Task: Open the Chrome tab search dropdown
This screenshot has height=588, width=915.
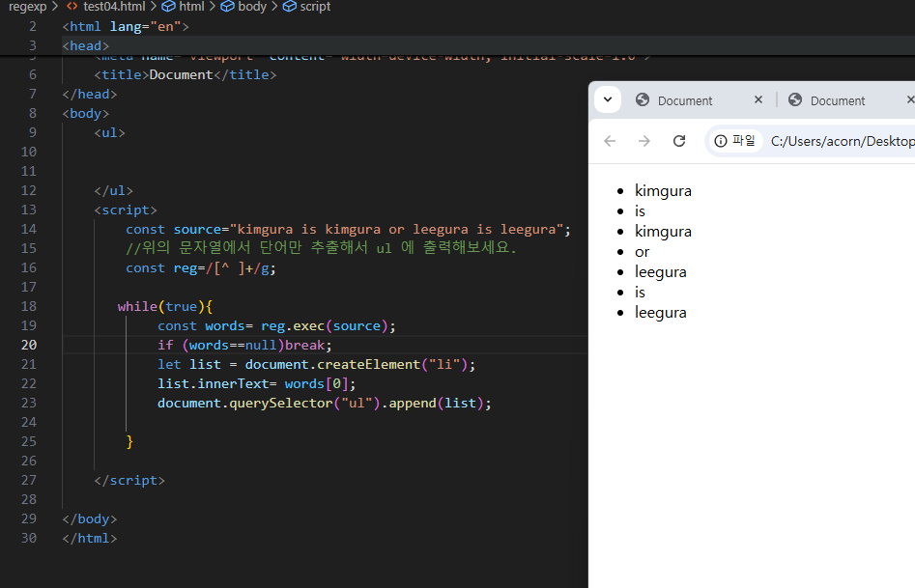Action: coord(608,99)
